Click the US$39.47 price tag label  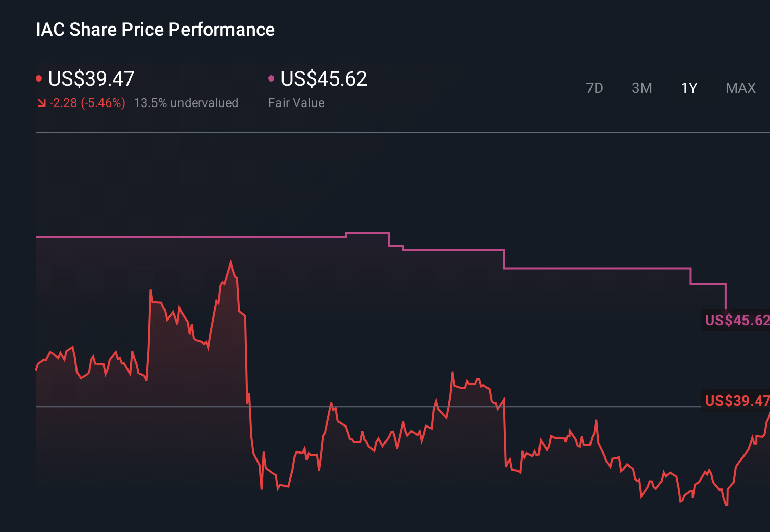coord(736,401)
